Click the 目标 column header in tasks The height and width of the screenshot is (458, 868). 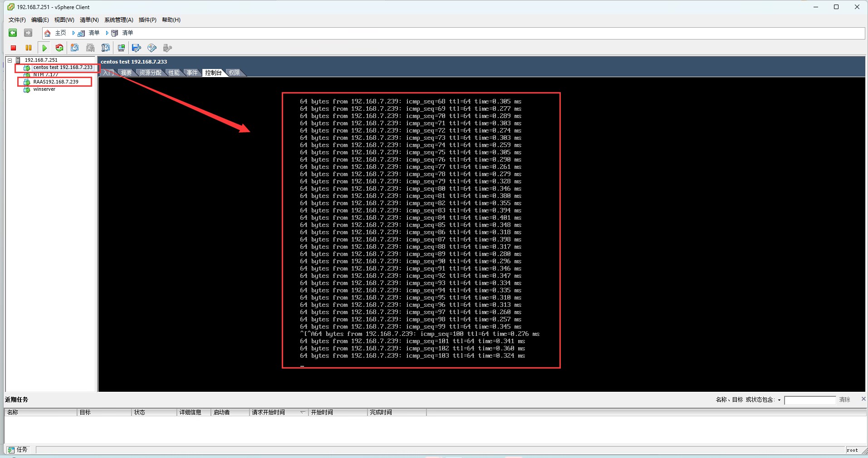click(x=104, y=412)
